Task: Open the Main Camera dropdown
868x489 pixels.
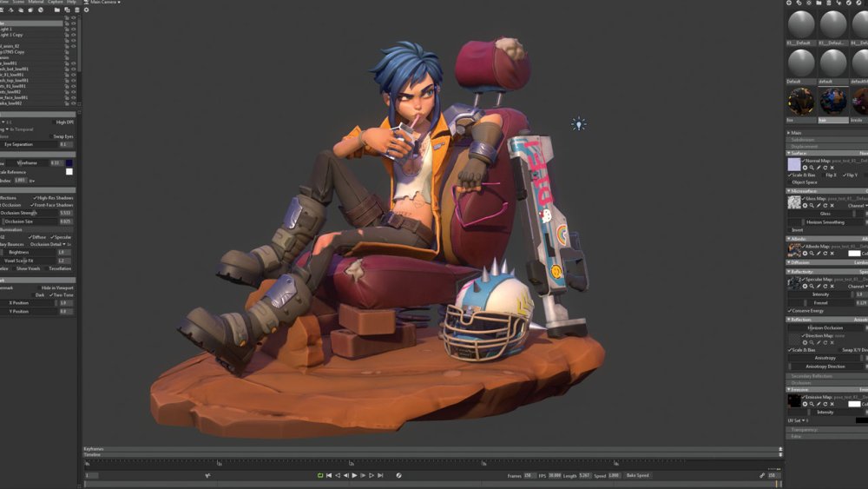Action: click(105, 3)
